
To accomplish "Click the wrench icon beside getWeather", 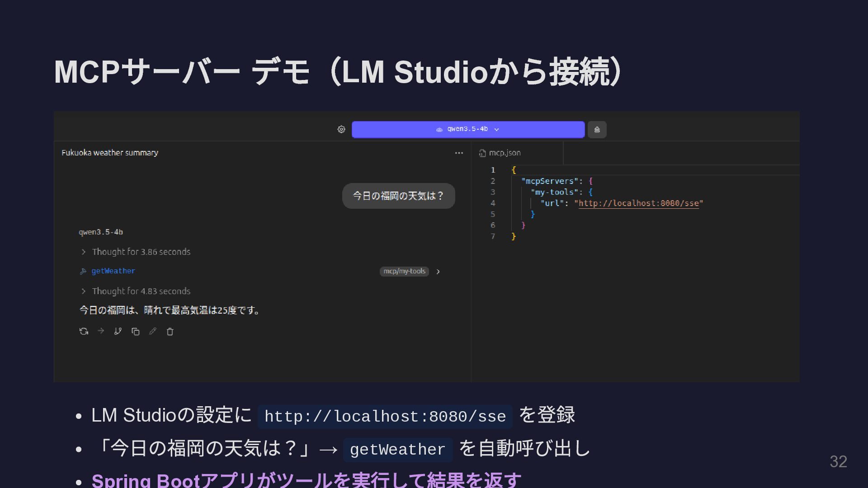I will pos(83,271).
